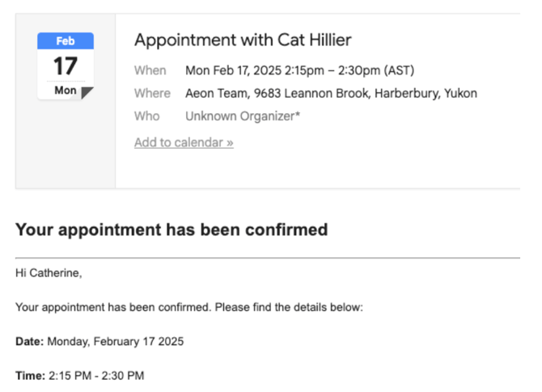
Task: Click the Your appointment has been confirmed heading
Action: tap(171, 230)
